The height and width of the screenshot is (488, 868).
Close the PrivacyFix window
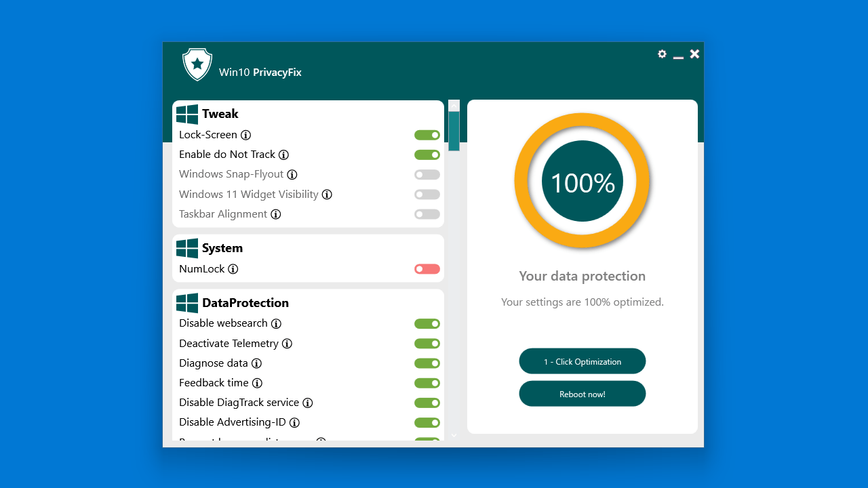(694, 54)
